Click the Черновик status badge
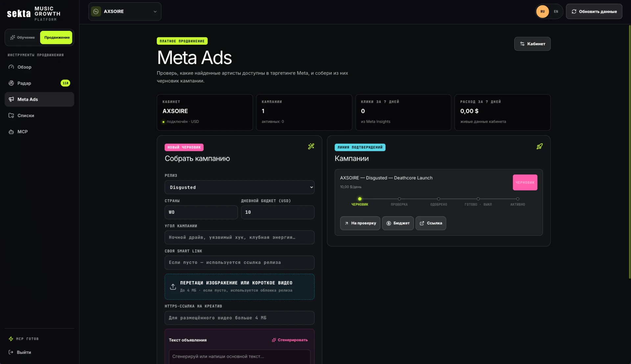Viewport: 631px width, 364px height. (525, 182)
